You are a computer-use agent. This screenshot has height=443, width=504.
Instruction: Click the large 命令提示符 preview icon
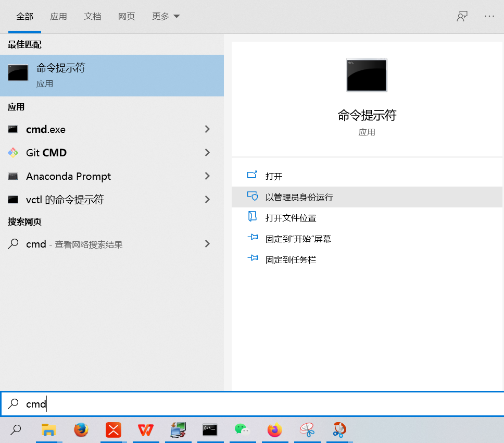pos(367,75)
